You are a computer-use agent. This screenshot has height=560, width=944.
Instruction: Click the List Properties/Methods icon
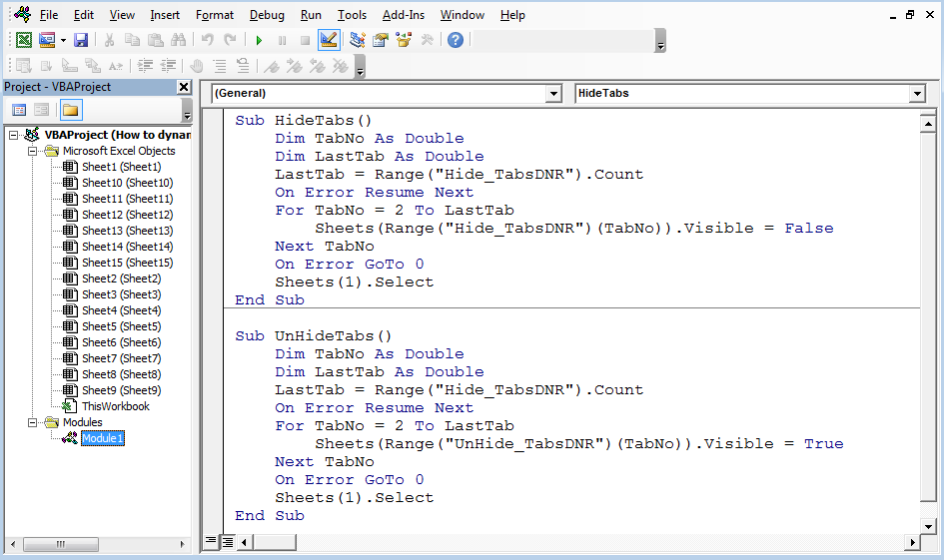24,66
